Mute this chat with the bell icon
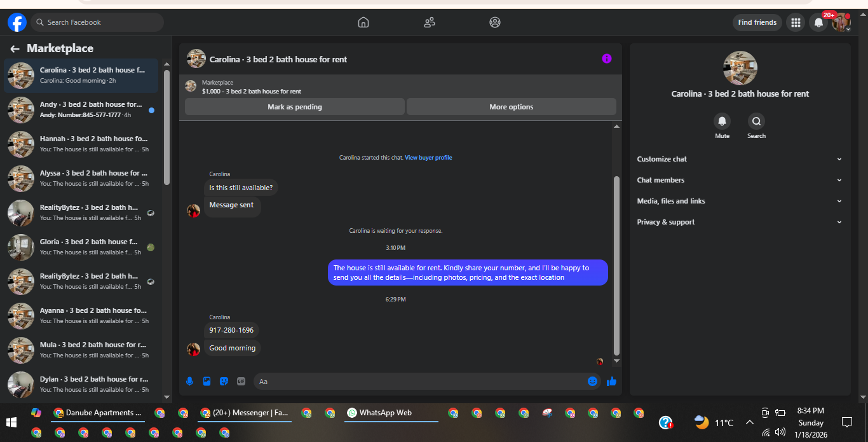Image resolution: width=868 pixels, height=442 pixels. pos(722,121)
